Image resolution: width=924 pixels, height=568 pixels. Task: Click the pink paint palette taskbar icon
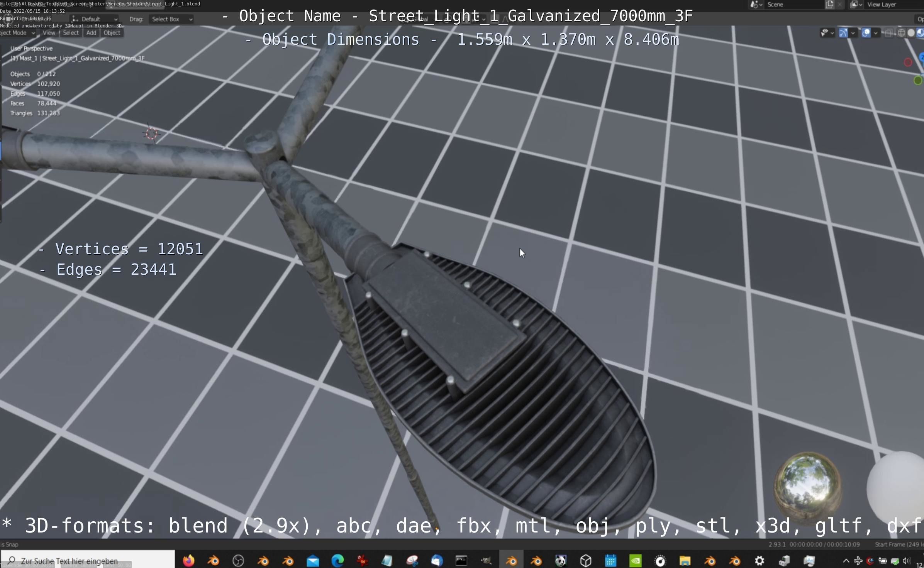(412, 560)
